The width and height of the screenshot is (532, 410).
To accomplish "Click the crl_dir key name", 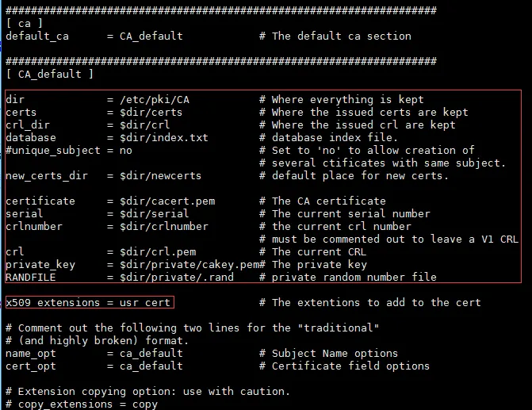I will [x=28, y=125].
